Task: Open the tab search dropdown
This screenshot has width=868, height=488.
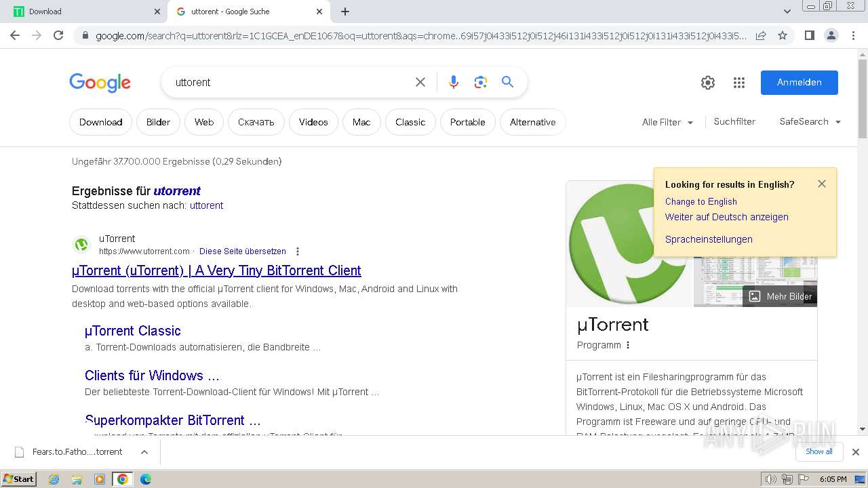Action: pos(787,12)
